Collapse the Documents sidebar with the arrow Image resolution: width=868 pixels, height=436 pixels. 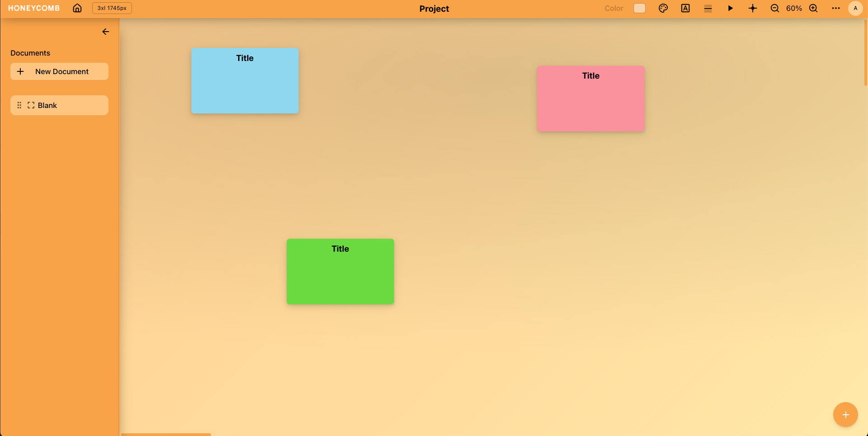[x=106, y=32]
